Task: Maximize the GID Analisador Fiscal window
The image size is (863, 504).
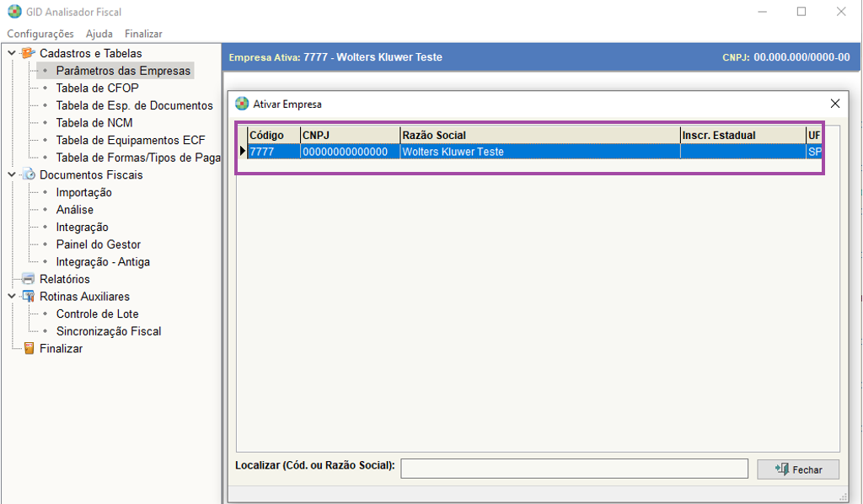Action: 801,12
